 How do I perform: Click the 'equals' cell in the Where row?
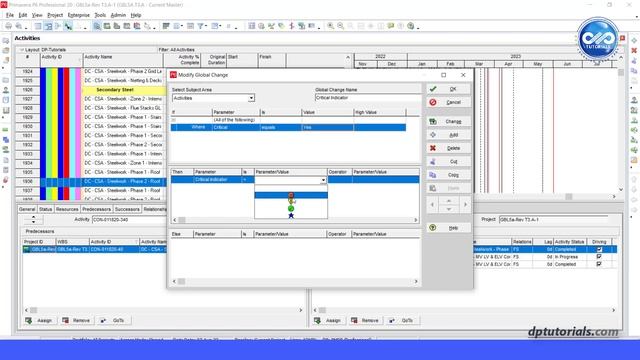pos(280,127)
